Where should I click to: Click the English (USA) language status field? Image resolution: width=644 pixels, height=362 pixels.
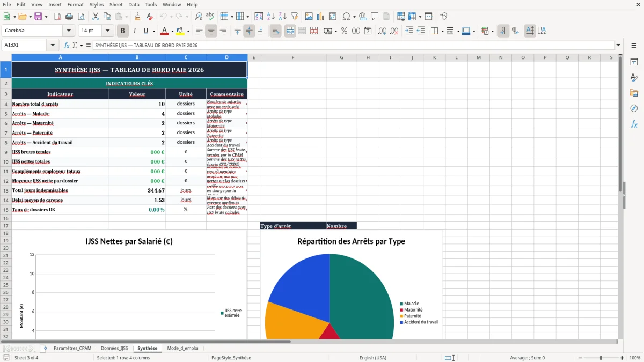click(x=373, y=358)
